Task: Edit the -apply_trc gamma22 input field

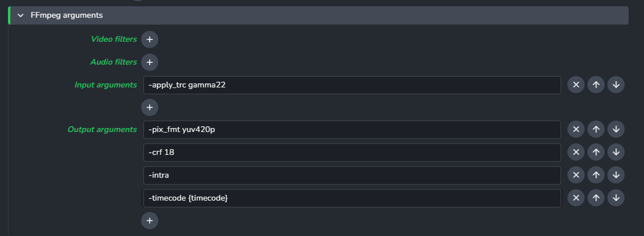Action: pyautogui.click(x=351, y=85)
